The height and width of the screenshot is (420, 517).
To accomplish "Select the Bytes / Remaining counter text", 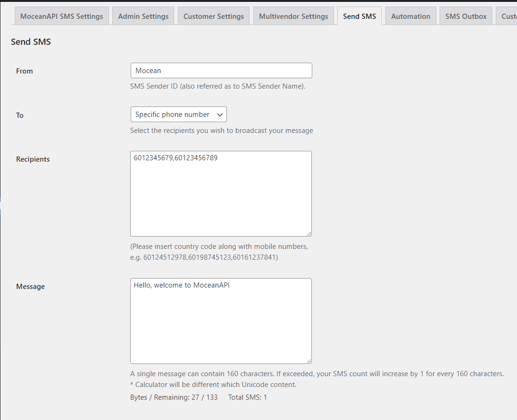I will click(175, 397).
